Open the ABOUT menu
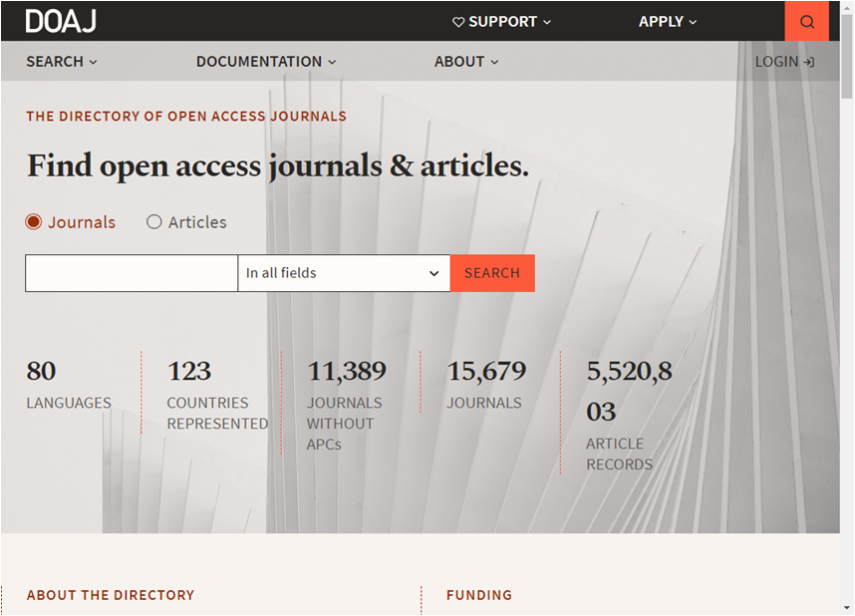Image resolution: width=855 pixels, height=616 pixels. [x=466, y=62]
